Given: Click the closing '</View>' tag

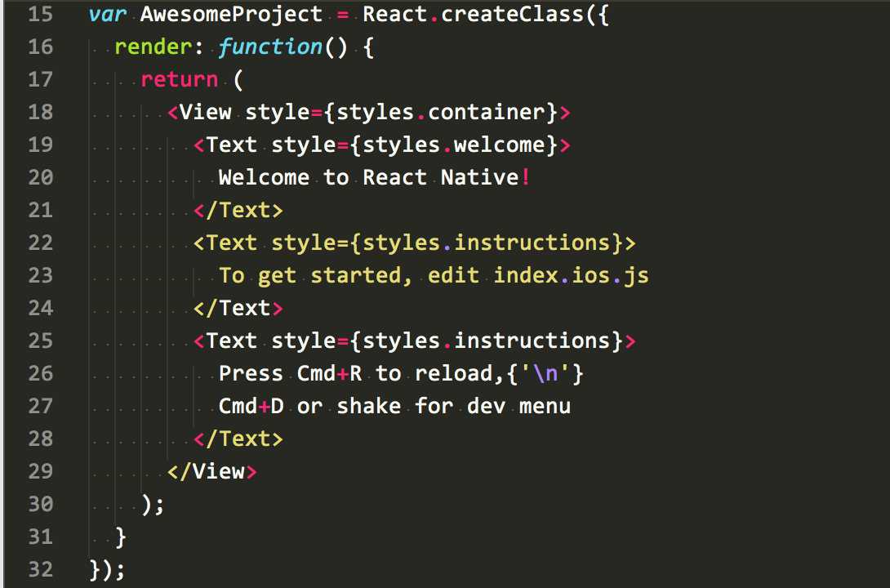Looking at the screenshot, I should click(211, 472).
